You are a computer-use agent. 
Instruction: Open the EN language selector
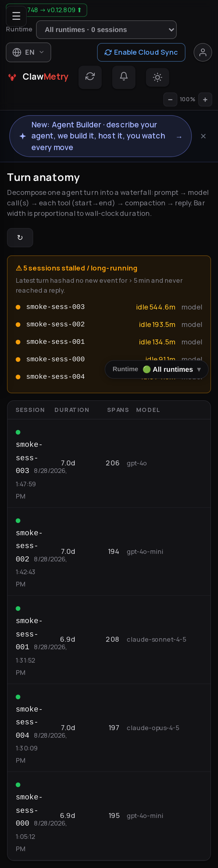click(28, 52)
